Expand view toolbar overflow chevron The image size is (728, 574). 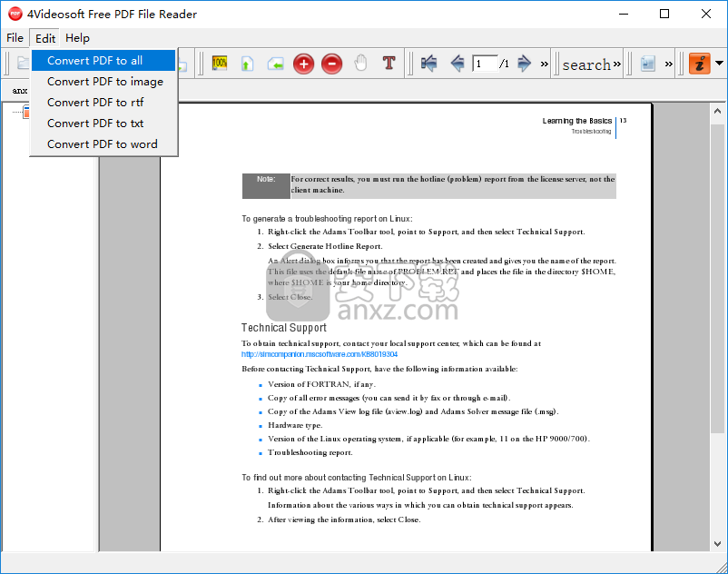pyautogui.click(x=669, y=64)
